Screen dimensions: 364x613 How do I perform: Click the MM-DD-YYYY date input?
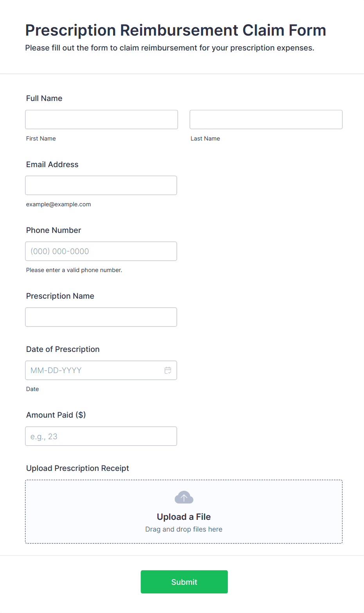pos(94,370)
